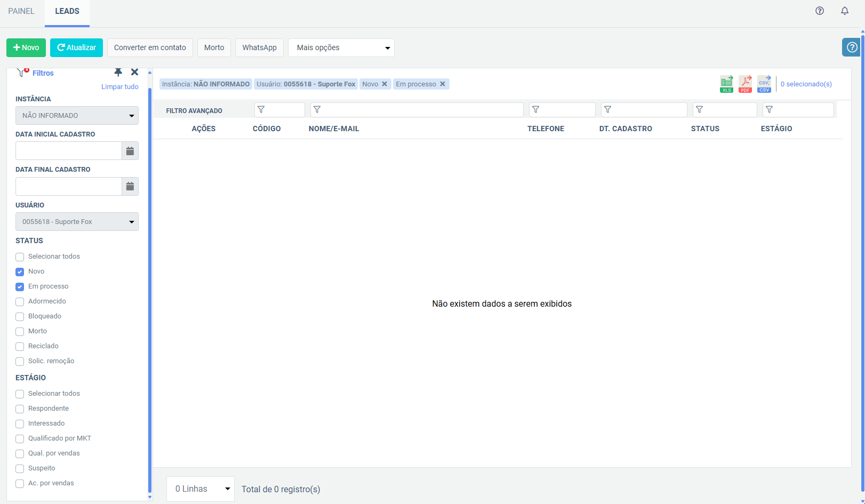
Task: Click the sidebar scroll down arrow
Action: point(150,497)
